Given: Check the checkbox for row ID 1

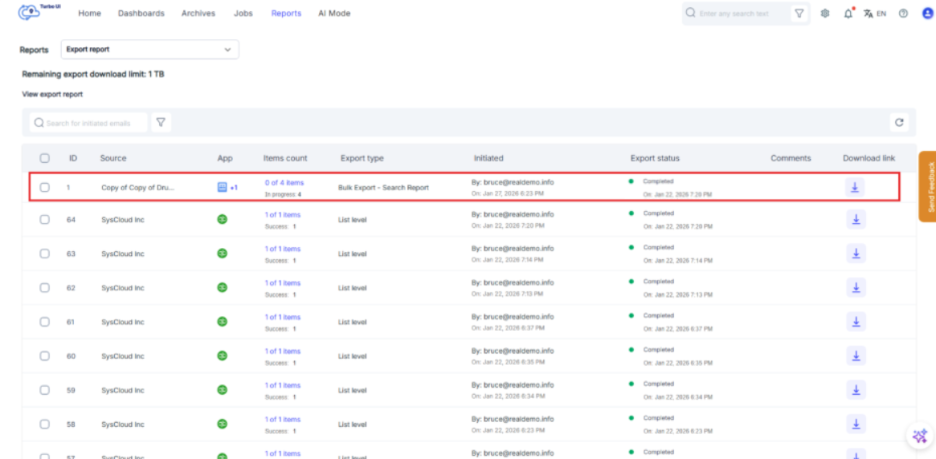Looking at the screenshot, I should [44, 187].
